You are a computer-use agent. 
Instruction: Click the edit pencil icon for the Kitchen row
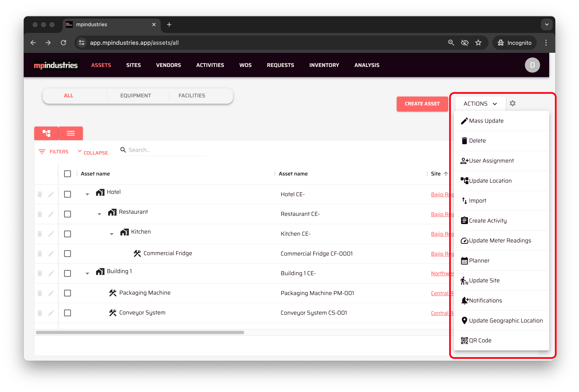pyautogui.click(x=51, y=234)
